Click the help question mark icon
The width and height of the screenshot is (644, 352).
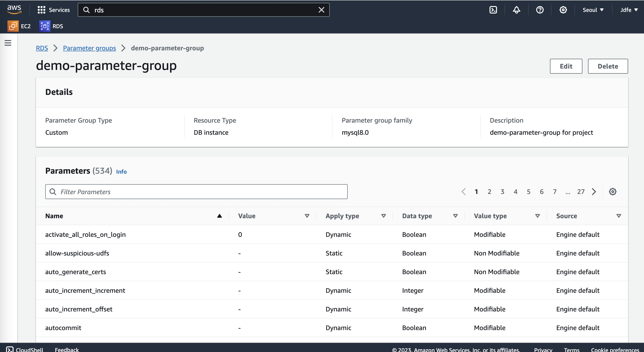540,10
